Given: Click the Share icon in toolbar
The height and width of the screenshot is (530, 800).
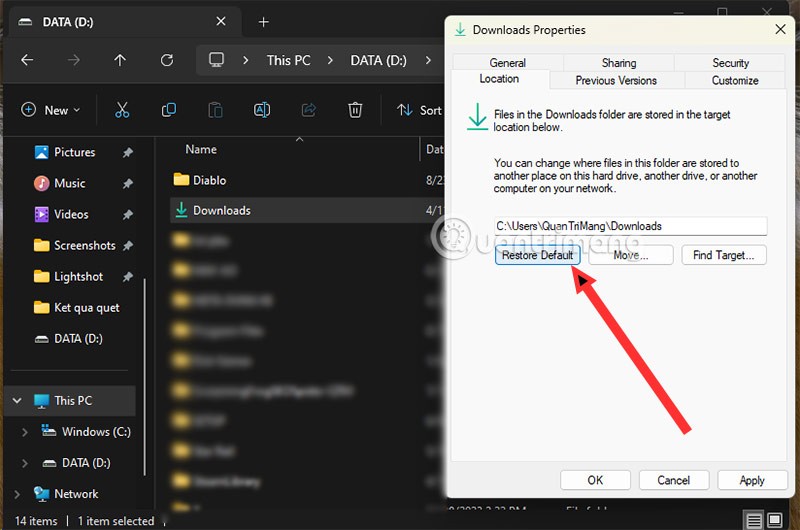Looking at the screenshot, I should (309, 110).
